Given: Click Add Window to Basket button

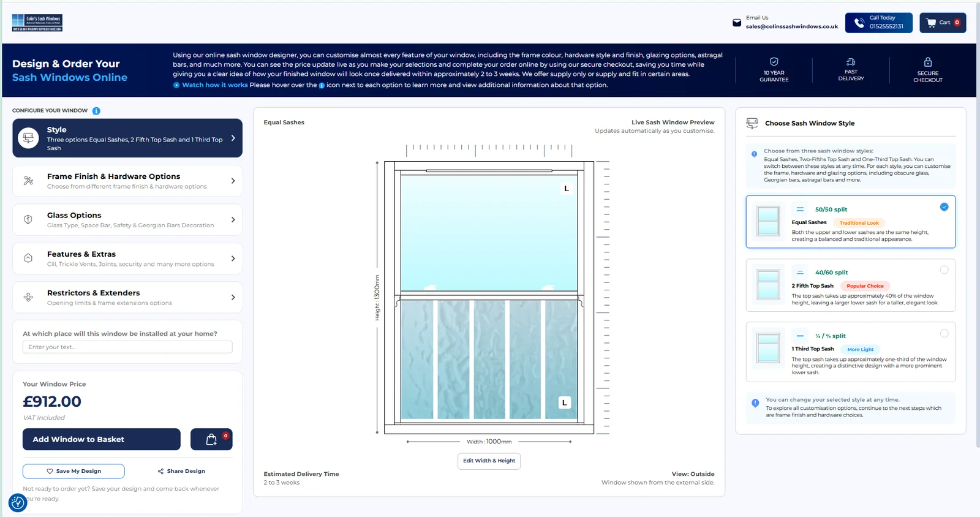Looking at the screenshot, I should (102, 439).
